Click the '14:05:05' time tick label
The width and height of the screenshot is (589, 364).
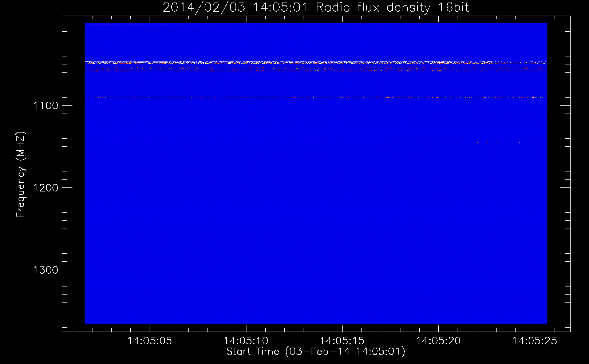pyautogui.click(x=150, y=341)
